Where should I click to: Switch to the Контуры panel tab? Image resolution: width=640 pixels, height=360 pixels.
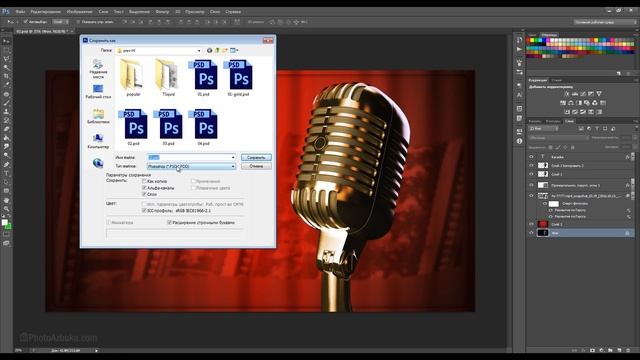tap(553, 121)
